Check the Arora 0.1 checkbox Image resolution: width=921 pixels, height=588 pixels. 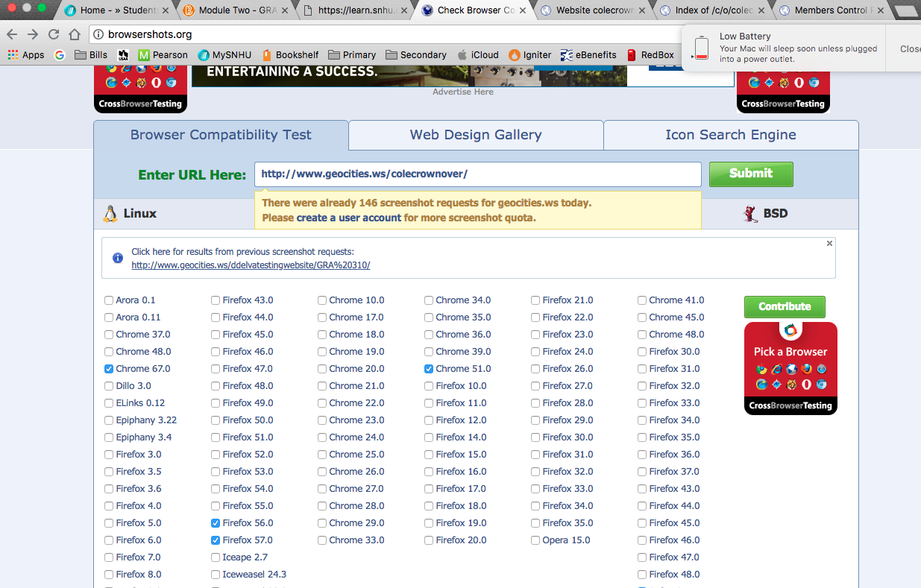click(110, 300)
